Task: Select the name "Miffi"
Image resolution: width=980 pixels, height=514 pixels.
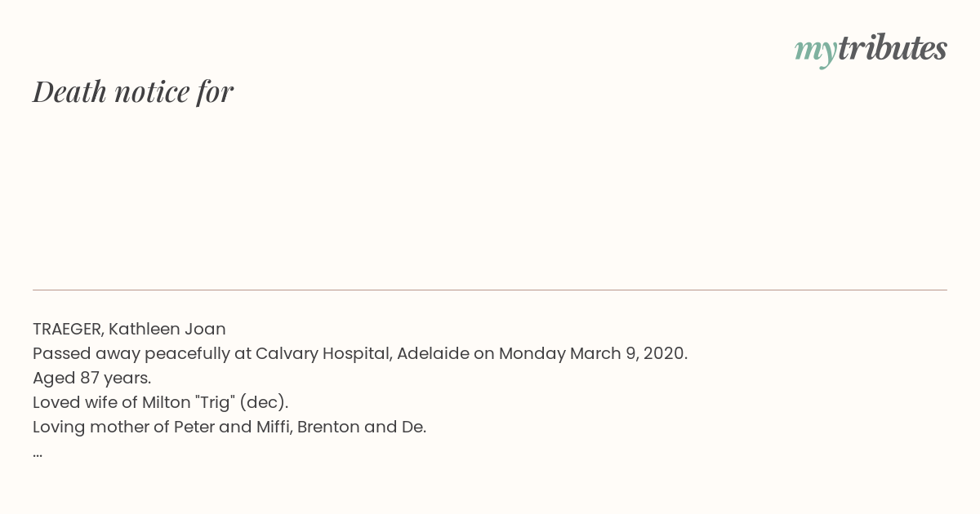Action: click(271, 427)
